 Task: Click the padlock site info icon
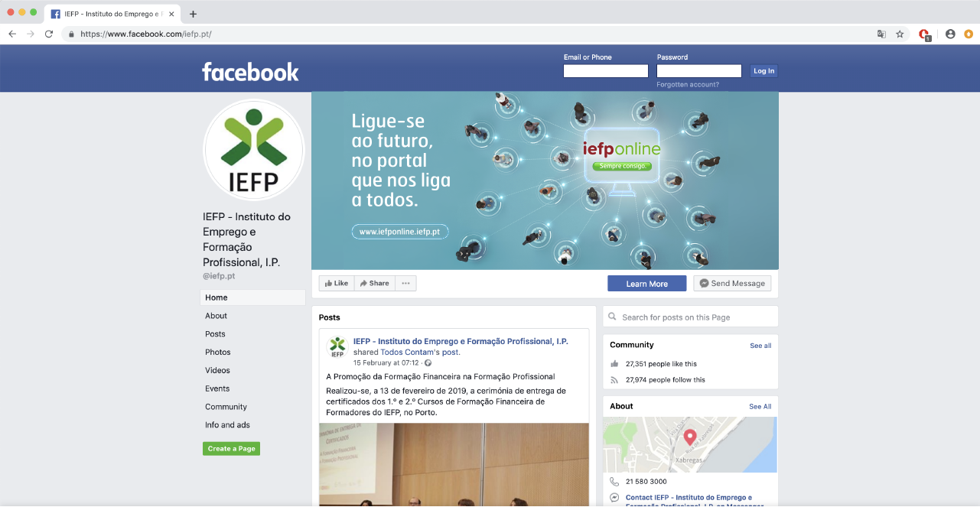tap(71, 34)
